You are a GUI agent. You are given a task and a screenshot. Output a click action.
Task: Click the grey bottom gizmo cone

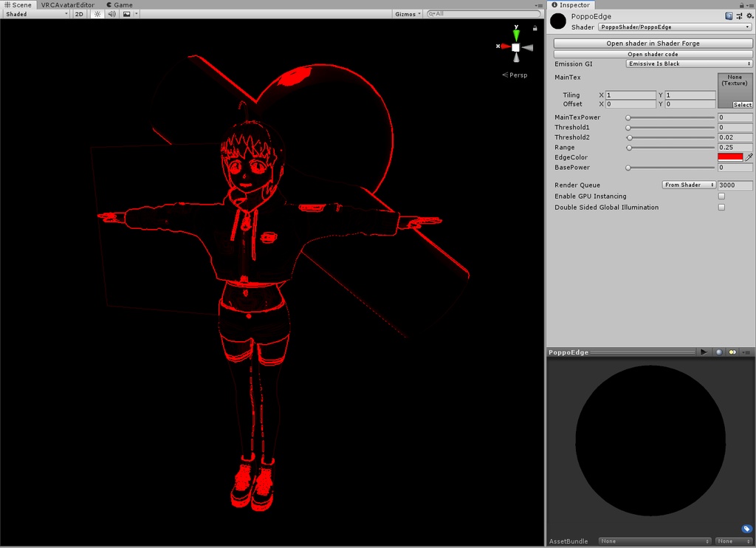(516, 58)
